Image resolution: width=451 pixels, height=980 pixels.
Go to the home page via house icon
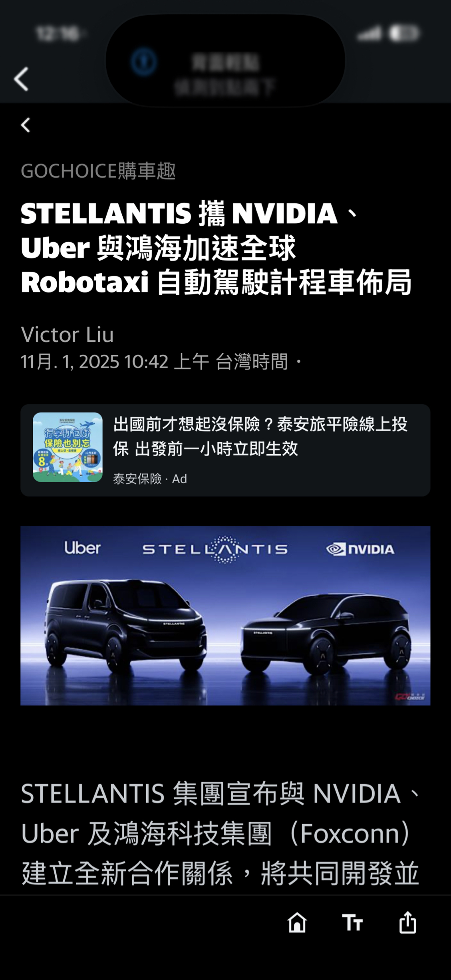coord(297,922)
